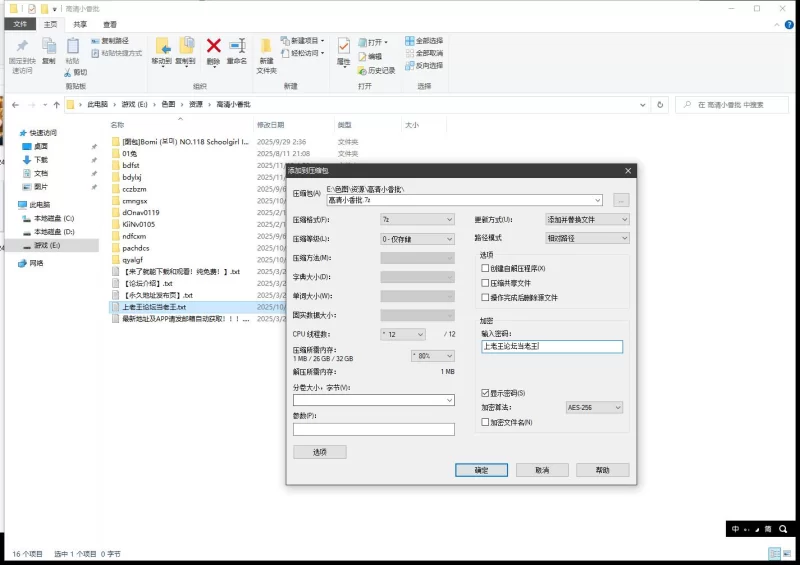Click the up-directory arrow in address bar
The image size is (800, 565).
[62, 104]
